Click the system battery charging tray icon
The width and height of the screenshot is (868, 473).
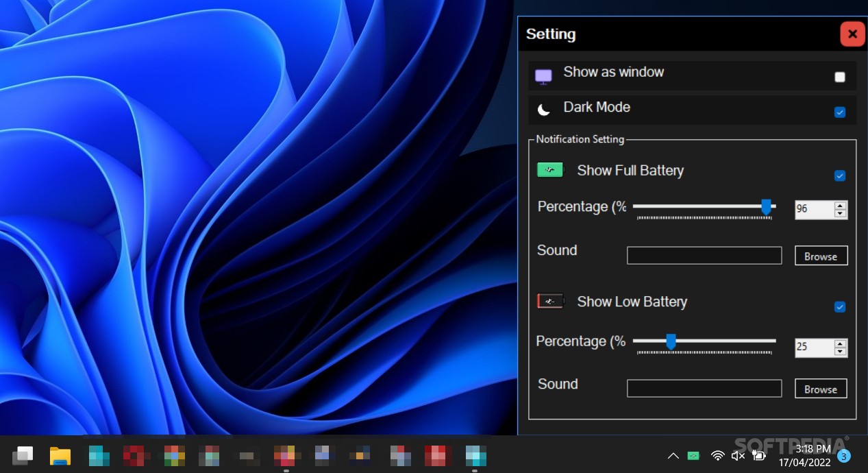[x=759, y=456]
